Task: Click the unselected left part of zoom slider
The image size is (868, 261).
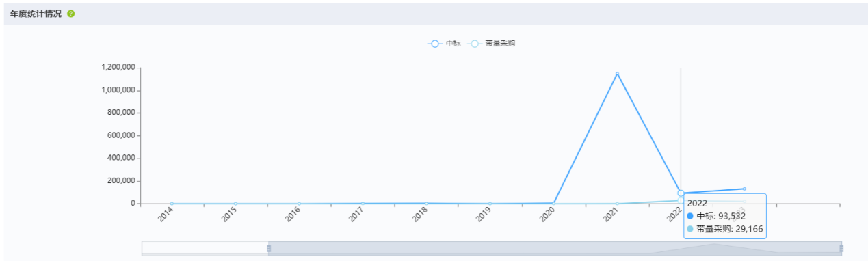Action: click(x=205, y=248)
